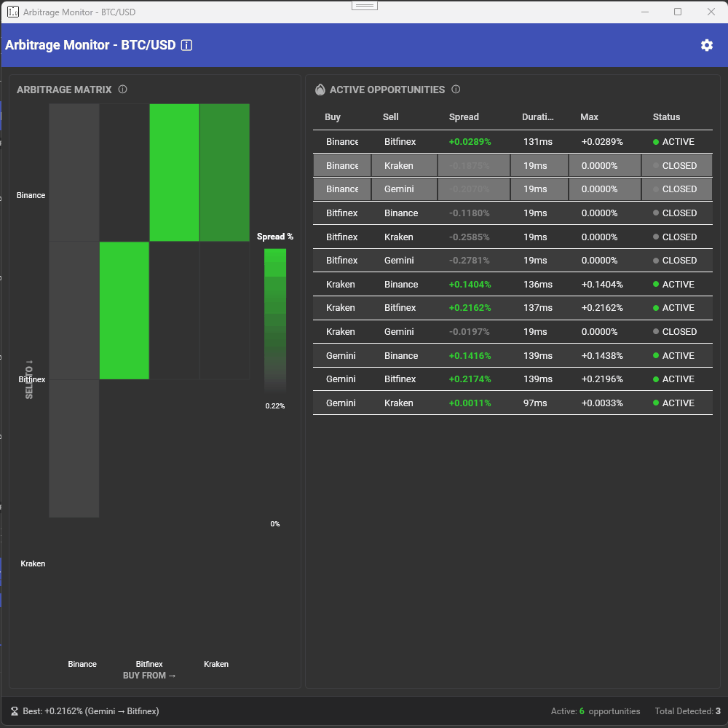Viewport: 728px width, 728px height.
Task: Click the Active: 6 opportunities counter
Action: click(x=596, y=711)
